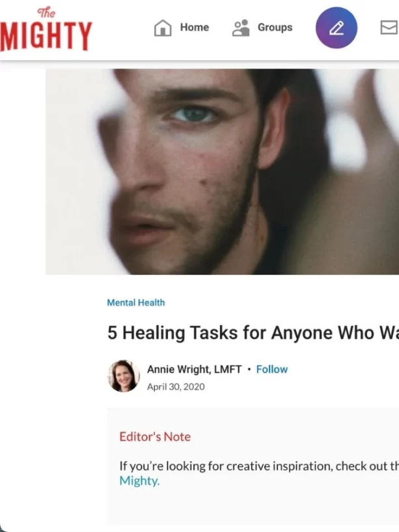Click the creative inspiration note paragraph
The image size is (399, 532).
pyautogui.click(x=259, y=473)
